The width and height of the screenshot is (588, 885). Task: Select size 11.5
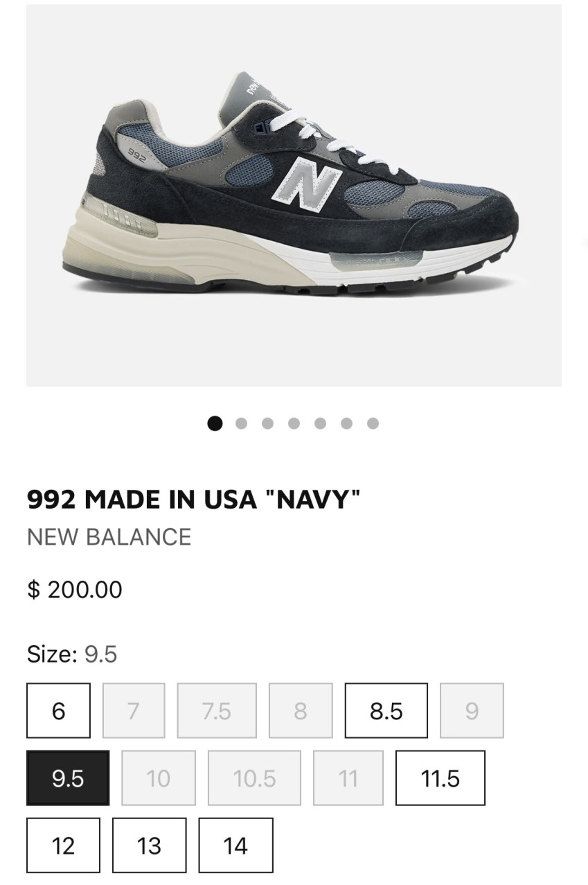pos(440,778)
